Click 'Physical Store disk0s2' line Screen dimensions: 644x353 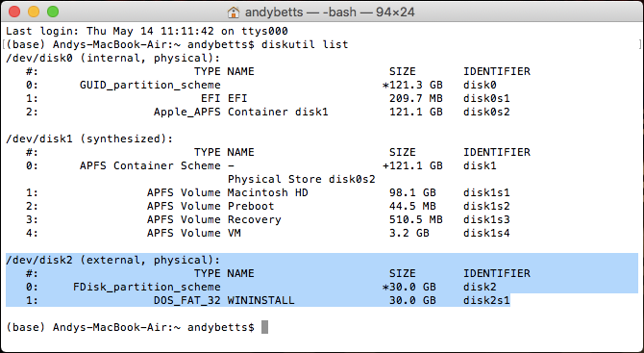click(302, 179)
